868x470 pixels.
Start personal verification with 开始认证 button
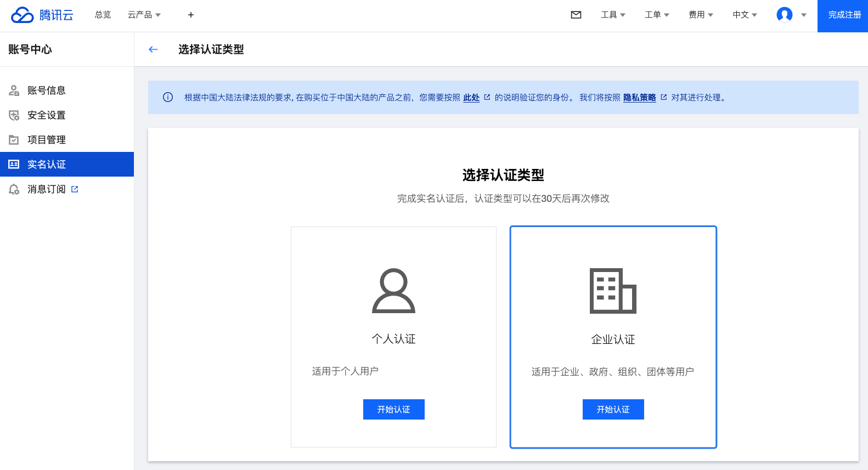coord(393,410)
